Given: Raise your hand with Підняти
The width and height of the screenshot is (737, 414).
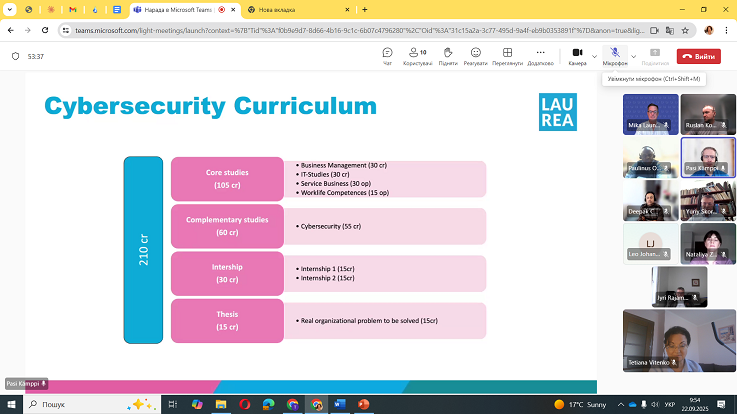Looking at the screenshot, I should 447,56.
